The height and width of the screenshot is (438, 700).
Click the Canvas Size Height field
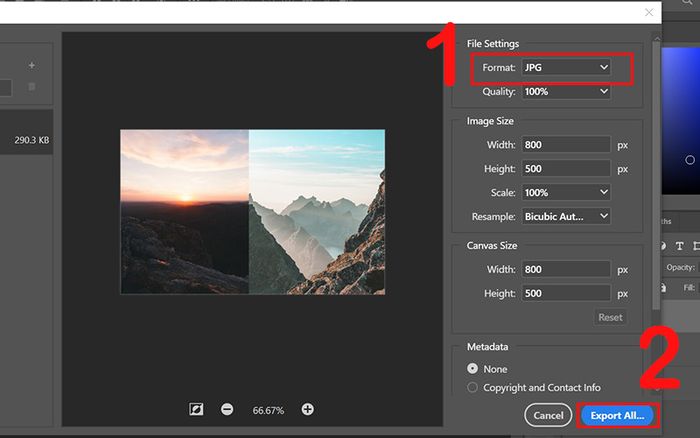[566, 293]
